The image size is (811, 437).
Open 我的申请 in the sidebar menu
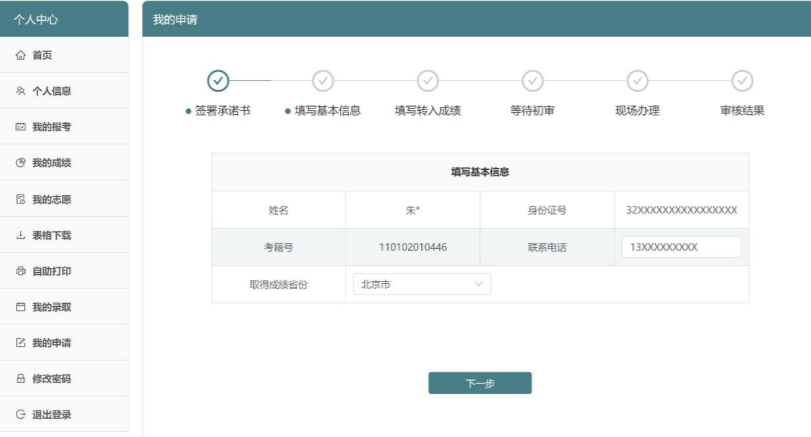(51, 343)
